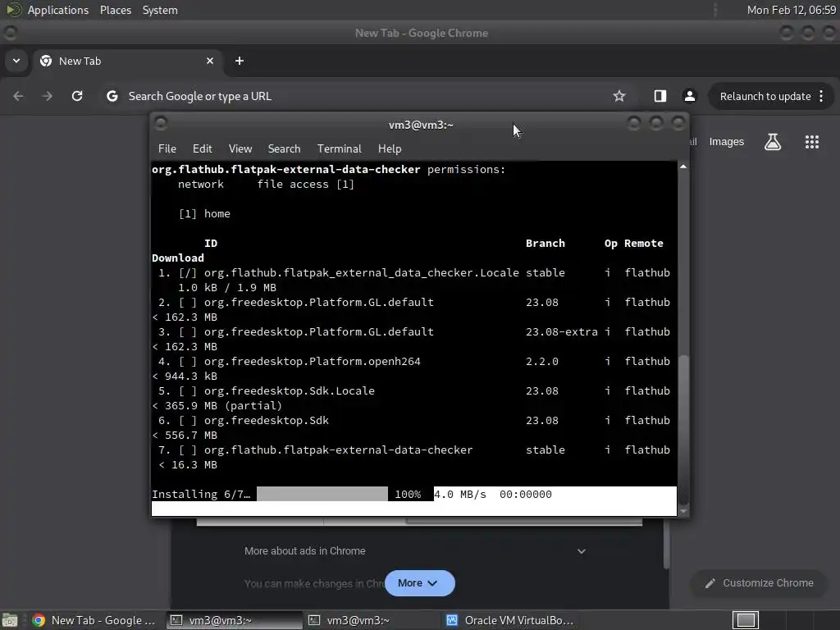Click the show desktop icon in taskbar
840x630 pixels.
[x=10, y=620]
